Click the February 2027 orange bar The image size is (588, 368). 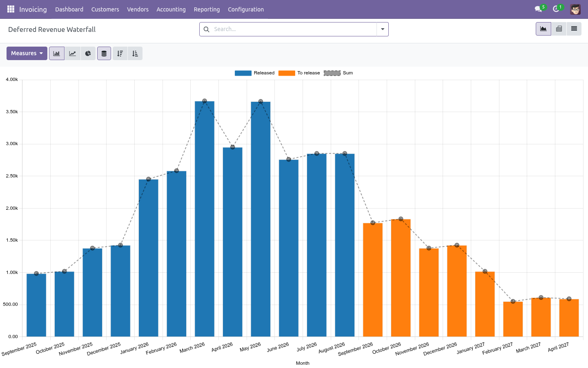point(513,319)
